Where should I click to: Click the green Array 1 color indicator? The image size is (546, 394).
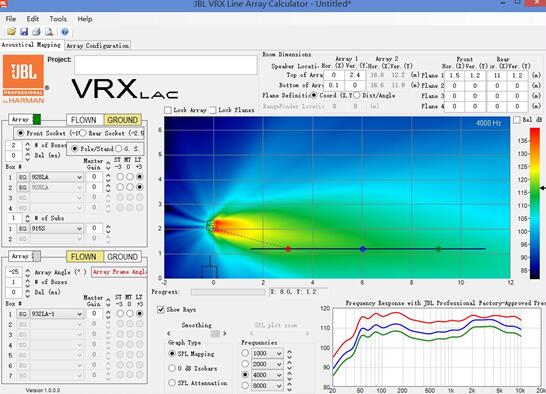pos(37,119)
